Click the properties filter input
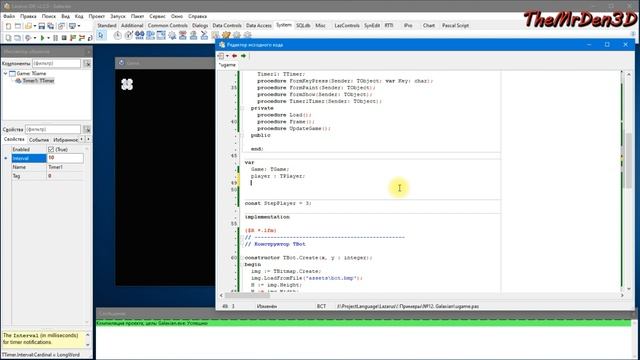Screen dimensions: 640x360 53,129
